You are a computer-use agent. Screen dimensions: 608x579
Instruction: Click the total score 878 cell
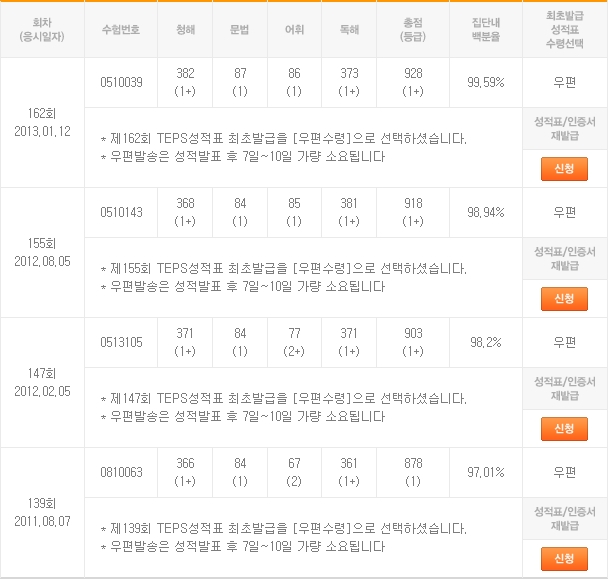(413, 472)
